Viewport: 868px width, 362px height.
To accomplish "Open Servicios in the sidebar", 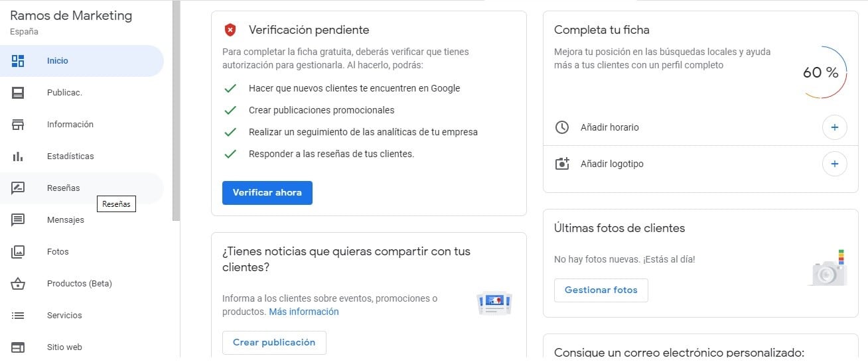I will (x=82, y=316).
